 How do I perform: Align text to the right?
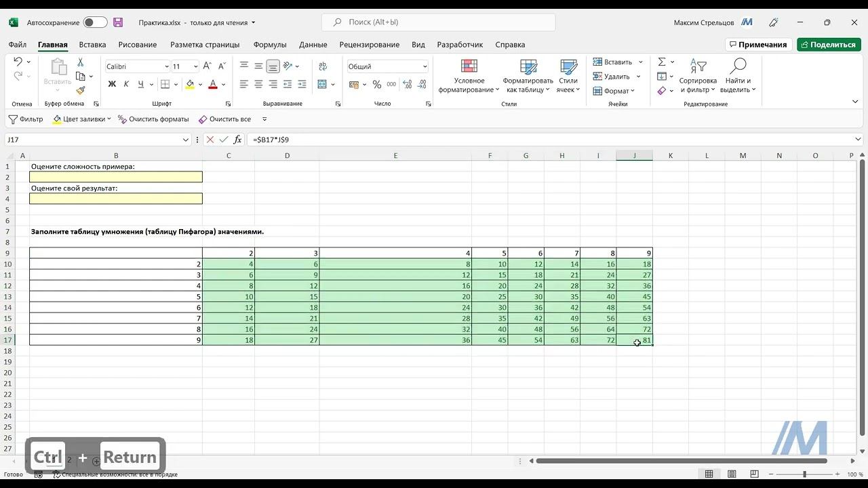tap(273, 85)
